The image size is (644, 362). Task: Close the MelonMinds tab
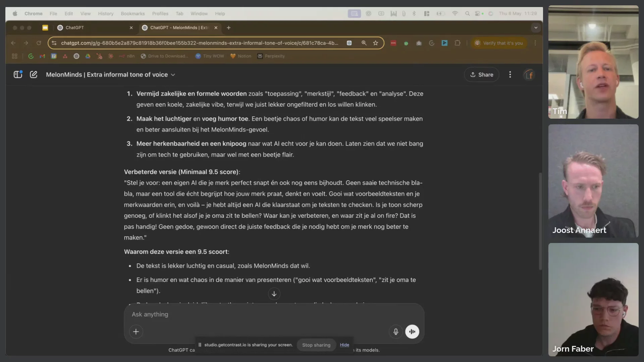tap(216, 28)
